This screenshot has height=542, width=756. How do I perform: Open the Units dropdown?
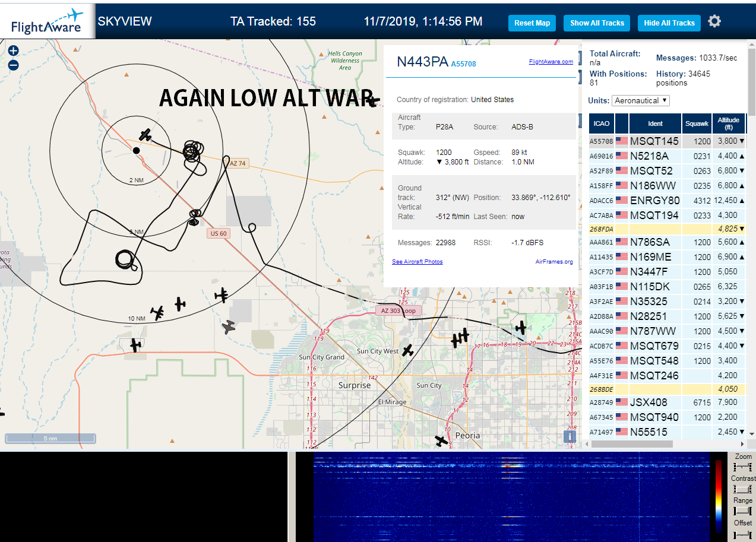(x=641, y=101)
